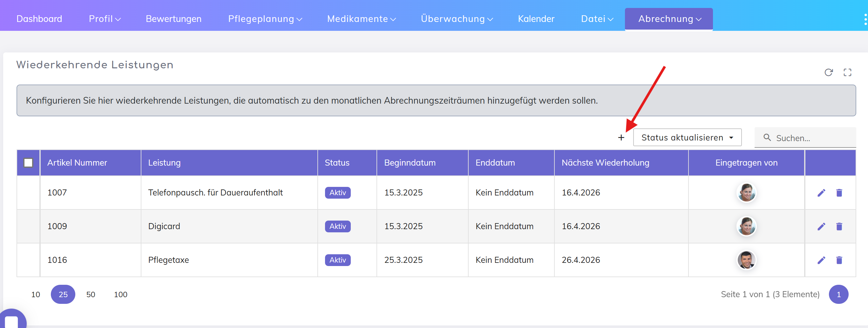Image resolution: width=868 pixels, height=328 pixels.
Task: Open the Status aktualisieren dropdown
Action: pos(687,138)
